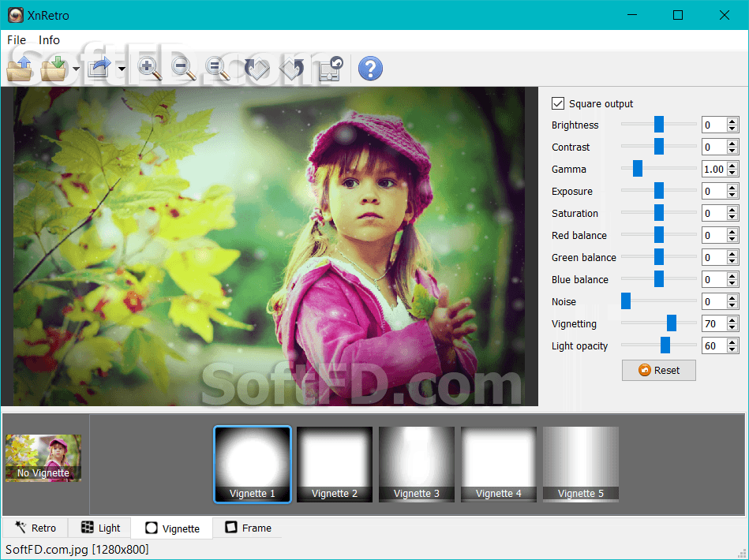Click the Green balance slider handle
This screenshot has width=749, height=560.
tap(659, 257)
